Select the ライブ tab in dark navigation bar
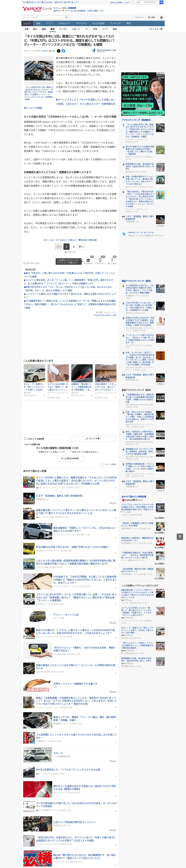 (x=49, y=24)
